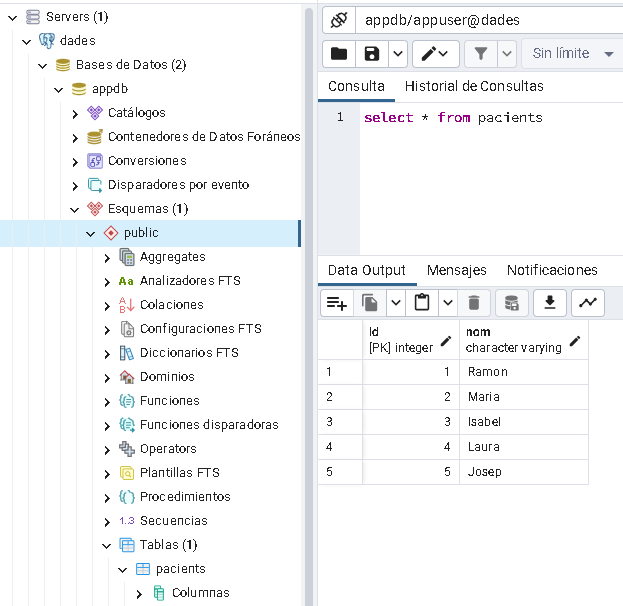Click the pencil edit icon in query toolbar
The height and width of the screenshot is (606, 623).
pyautogui.click(x=430, y=54)
